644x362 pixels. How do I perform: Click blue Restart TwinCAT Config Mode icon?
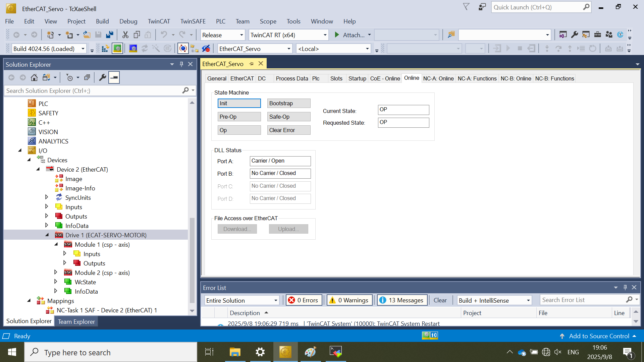click(x=133, y=49)
